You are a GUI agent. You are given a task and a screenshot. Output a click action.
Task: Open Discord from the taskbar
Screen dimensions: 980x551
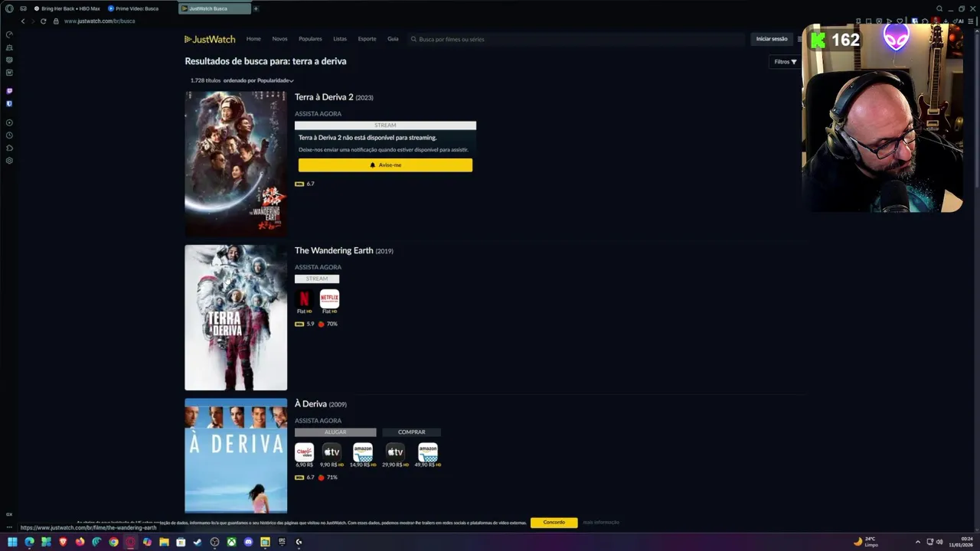point(248,542)
